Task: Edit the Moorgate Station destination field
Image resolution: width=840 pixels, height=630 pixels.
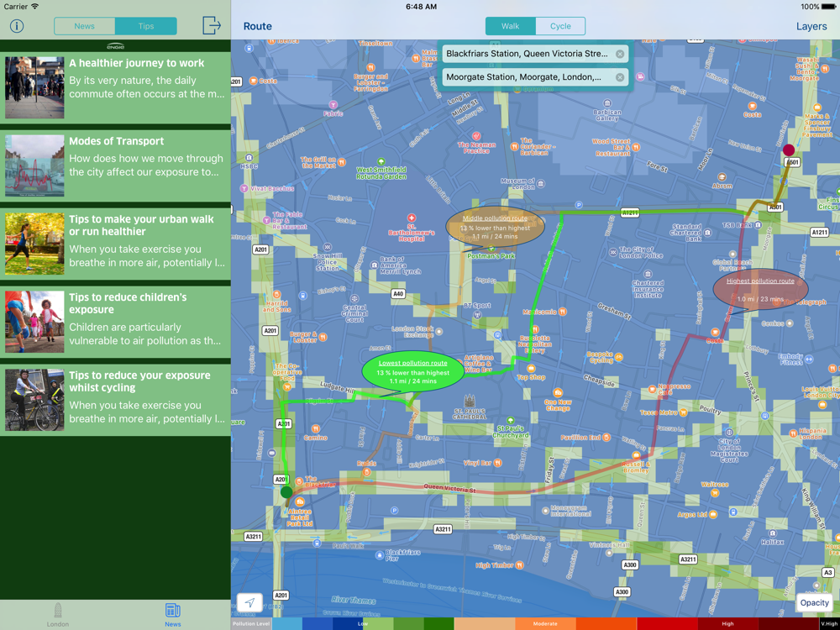Action: click(534, 77)
